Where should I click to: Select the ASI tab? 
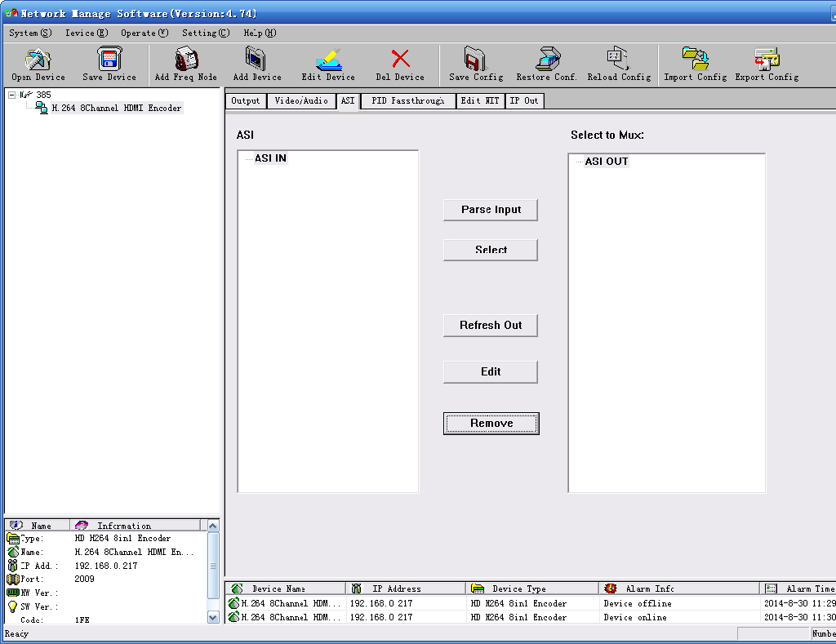(348, 100)
